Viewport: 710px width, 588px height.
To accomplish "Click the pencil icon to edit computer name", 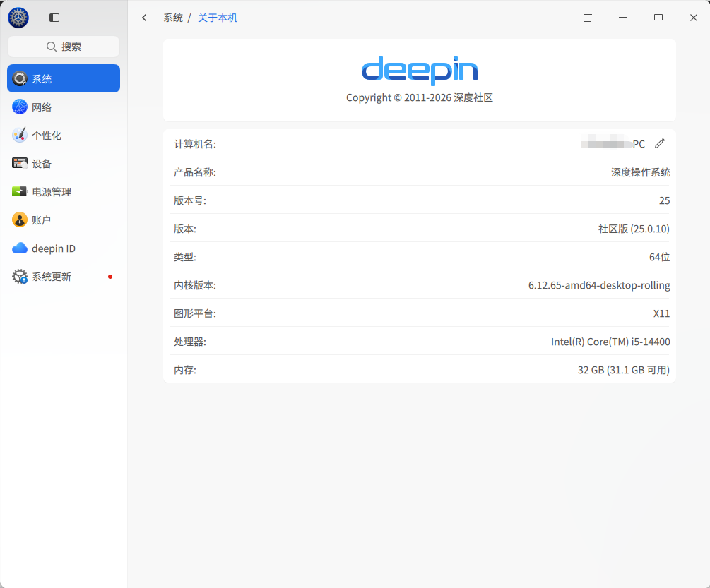I will coord(660,143).
